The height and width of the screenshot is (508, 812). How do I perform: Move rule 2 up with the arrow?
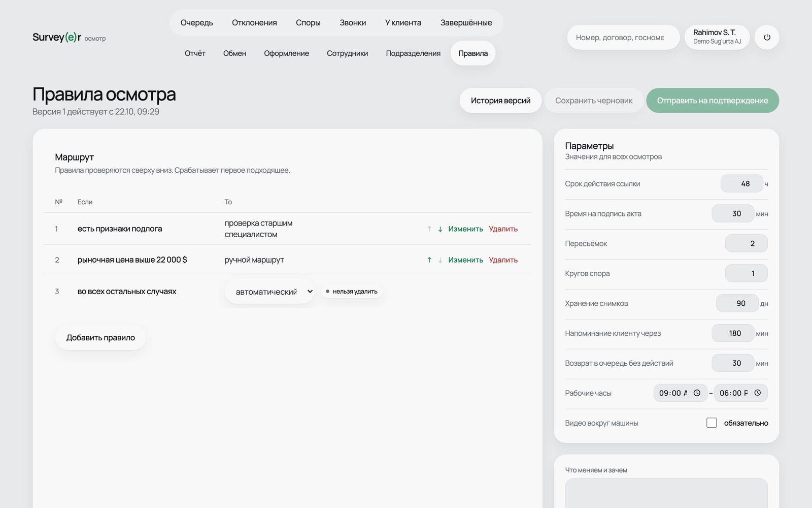(429, 260)
